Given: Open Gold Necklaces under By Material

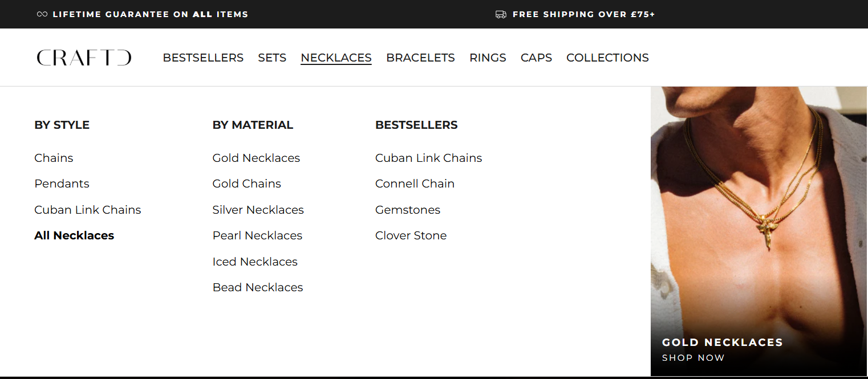Looking at the screenshot, I should click(256, 158).
